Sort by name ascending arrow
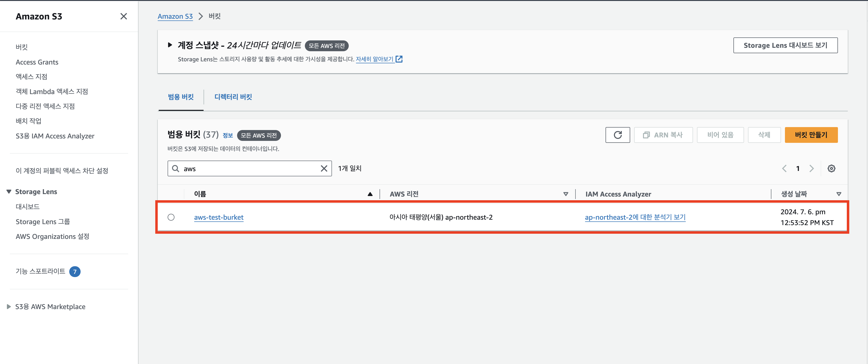Image resolution: width=868 pixels, height=364 pixels. (x=370, y=194)
